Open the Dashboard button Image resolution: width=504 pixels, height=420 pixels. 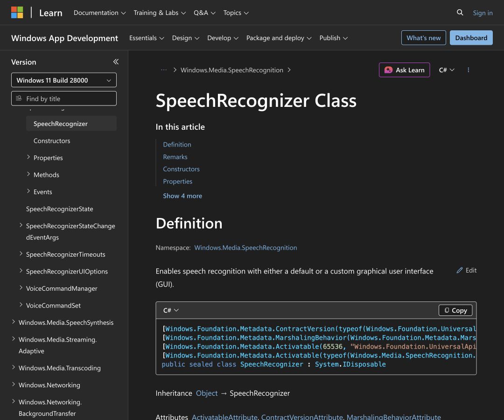[x=471, y=38]
